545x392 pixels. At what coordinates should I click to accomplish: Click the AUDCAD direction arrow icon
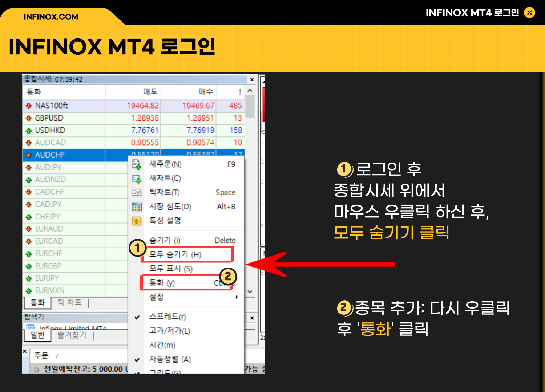29,143
